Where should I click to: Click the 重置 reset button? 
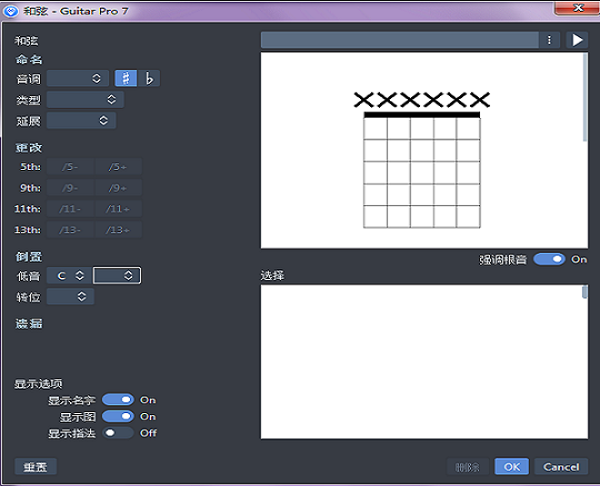(36, 467)
